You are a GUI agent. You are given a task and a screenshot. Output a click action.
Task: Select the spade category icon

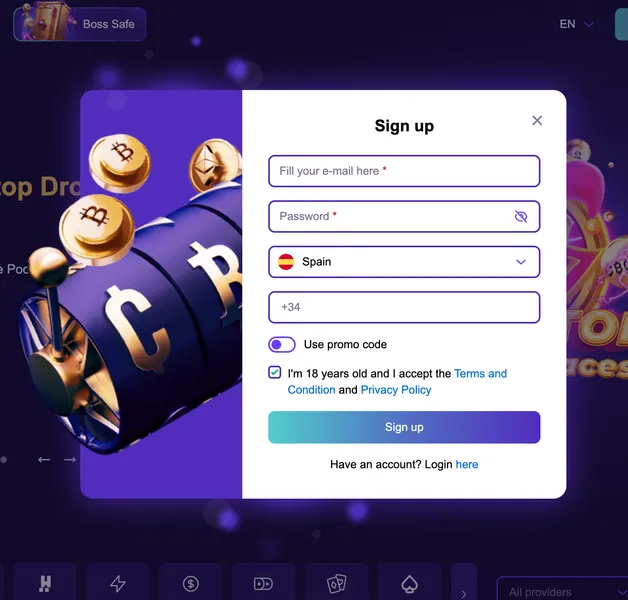click(409, 584)
